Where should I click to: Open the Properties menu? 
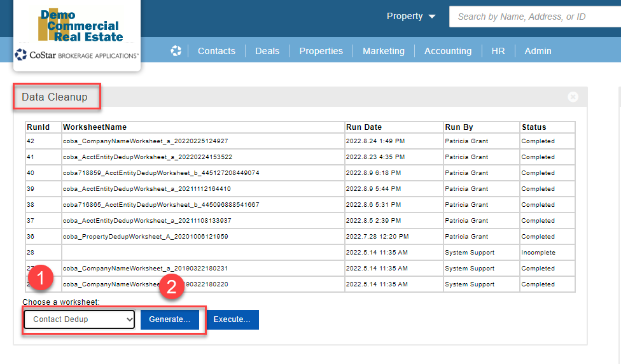click(x=321, y=51)
